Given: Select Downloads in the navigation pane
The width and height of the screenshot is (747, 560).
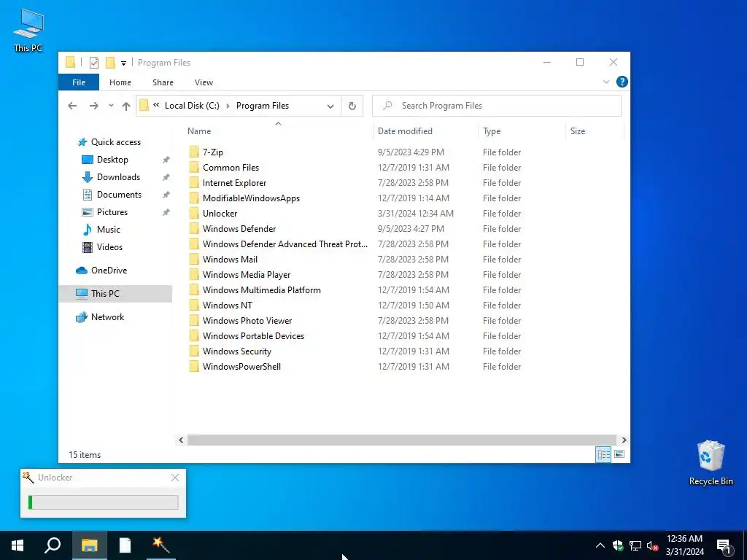Looking at the screenshot, I should pos(118,177).
